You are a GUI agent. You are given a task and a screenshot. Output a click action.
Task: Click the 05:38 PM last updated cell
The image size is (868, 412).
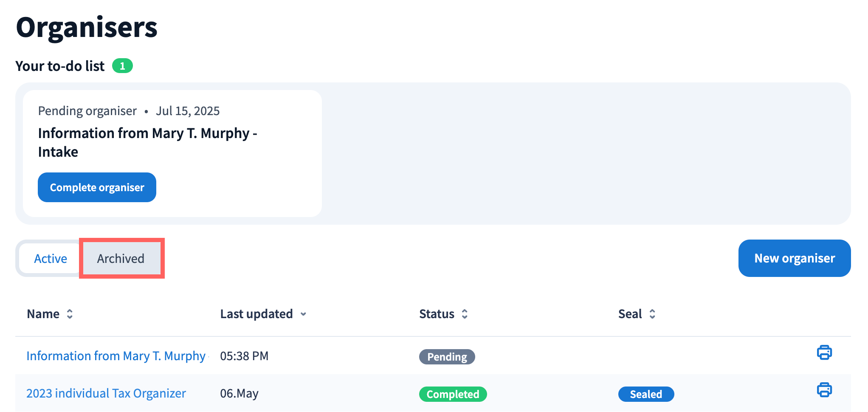tap(244, 356)
